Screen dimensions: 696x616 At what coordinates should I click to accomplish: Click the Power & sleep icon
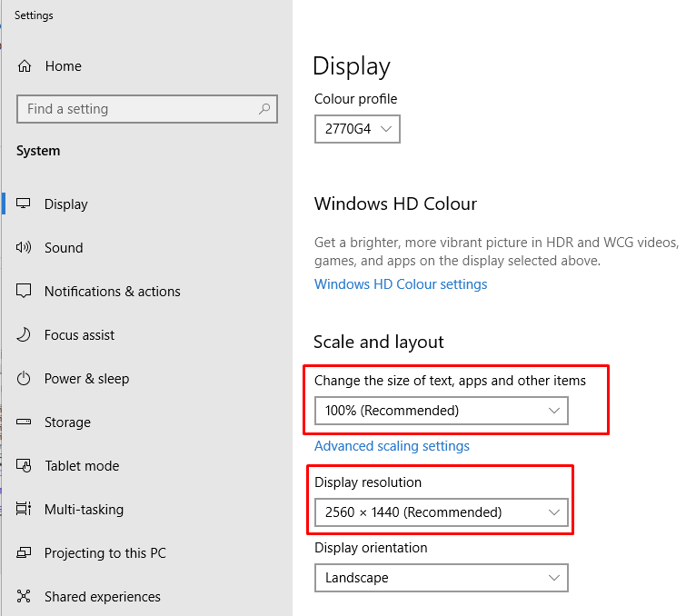coord(24,379)
